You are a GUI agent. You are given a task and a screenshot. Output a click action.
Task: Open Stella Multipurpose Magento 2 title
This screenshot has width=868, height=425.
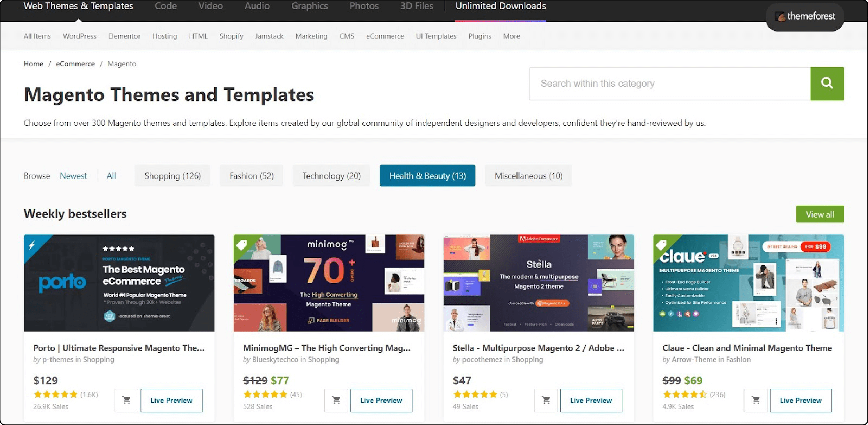[x=538, y=348]
